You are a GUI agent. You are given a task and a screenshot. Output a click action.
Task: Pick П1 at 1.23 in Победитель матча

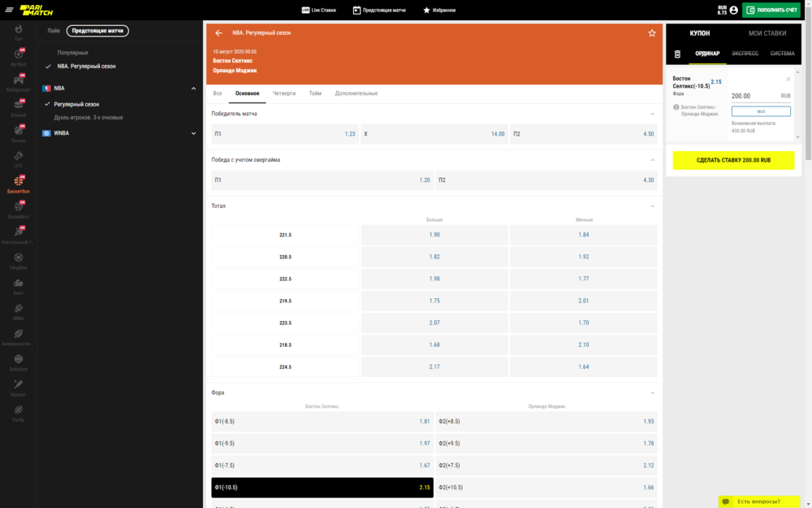(x=285, y=134)
